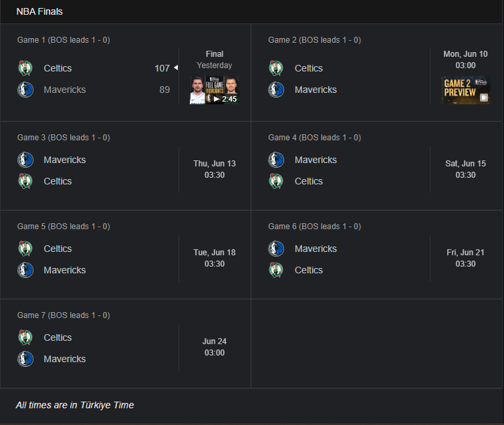Open Game 7 Jun 24 schedule entry
504x425 pixels.
pyautogui.click(x=215, y=347)
